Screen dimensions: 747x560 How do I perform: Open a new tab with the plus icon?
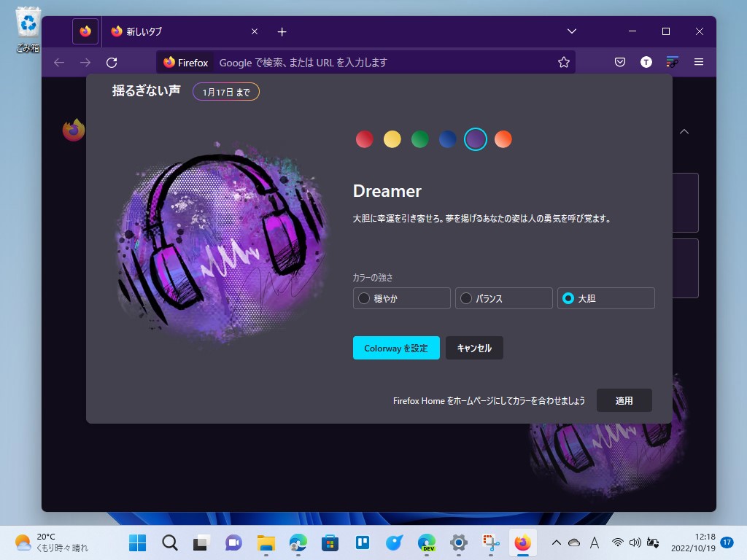coord(282,31)
